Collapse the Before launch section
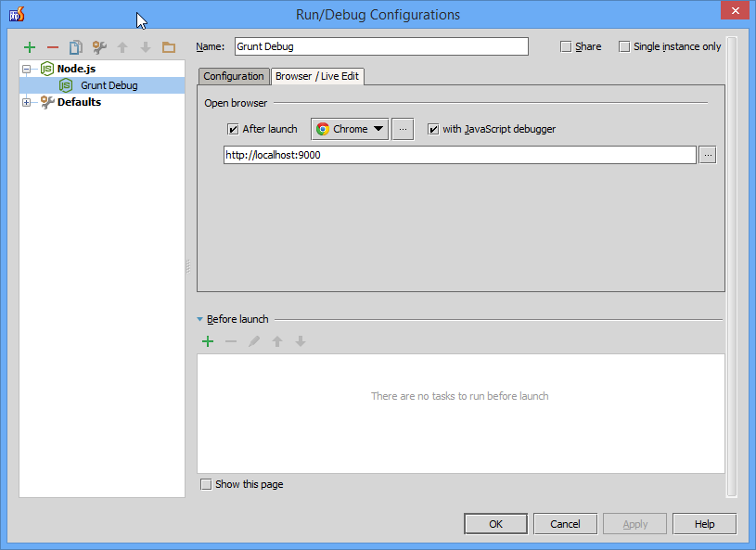Image resolution: width=756 pixels, height=550 pixels. (199, 319)
